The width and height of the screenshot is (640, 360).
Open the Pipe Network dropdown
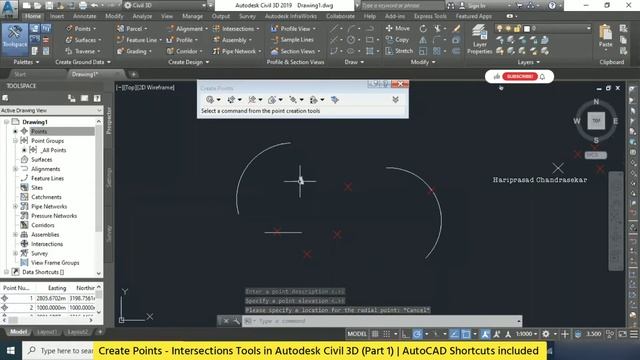[237, 51]
